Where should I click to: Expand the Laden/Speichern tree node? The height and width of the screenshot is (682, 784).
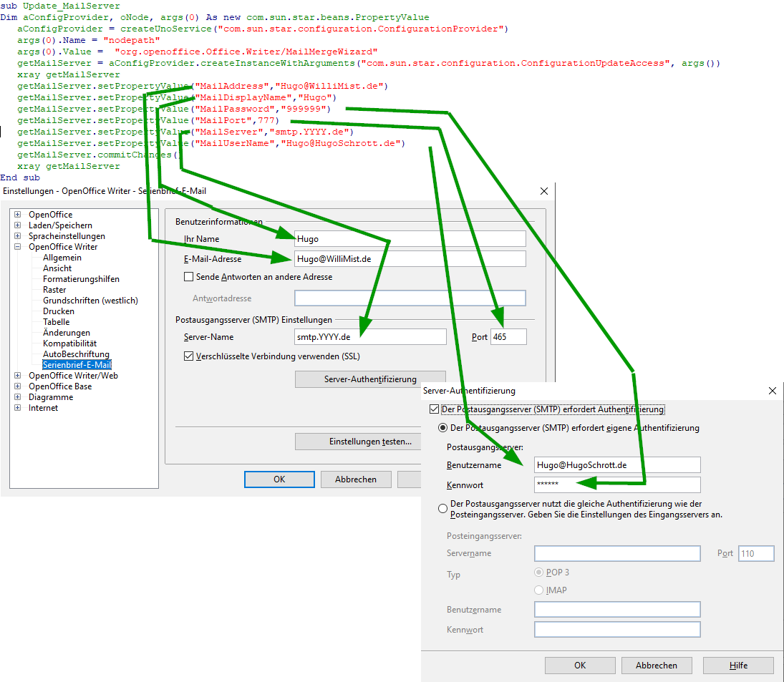click(x=18, y=225)
